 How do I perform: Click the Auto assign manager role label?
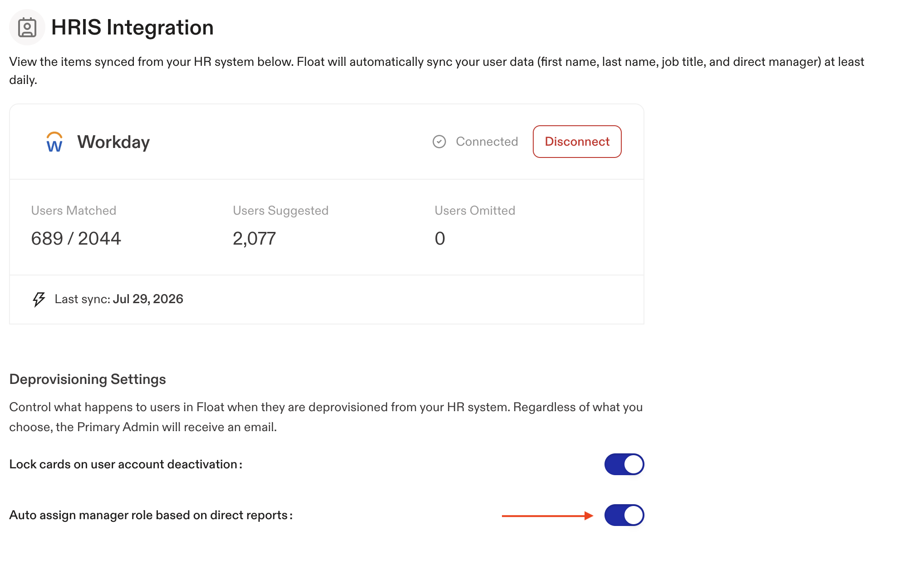click(151, 515)
